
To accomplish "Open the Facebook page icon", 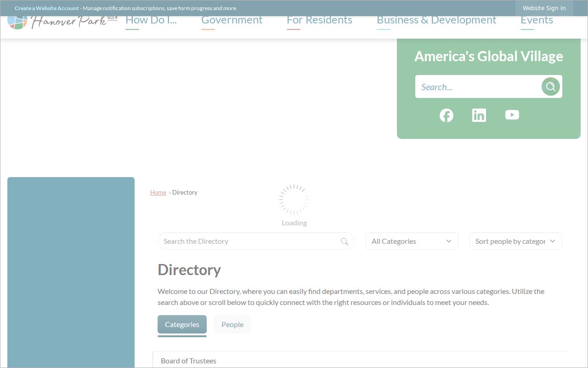I will tap(447, 115).
